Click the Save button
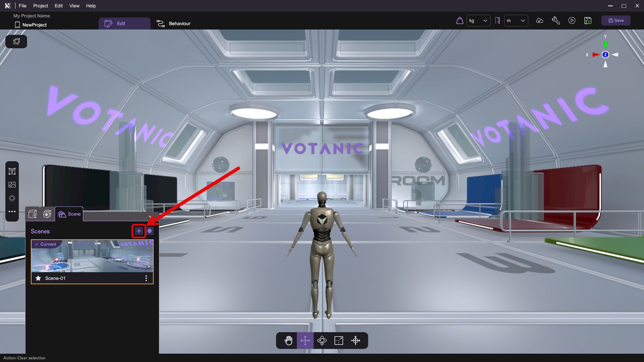Image resolution: width=644 pixels, height=362 pixels. pyautogui.click(x=616, y=20)
